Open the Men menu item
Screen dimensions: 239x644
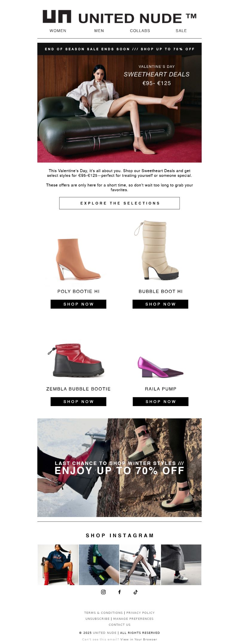(99, 31)
